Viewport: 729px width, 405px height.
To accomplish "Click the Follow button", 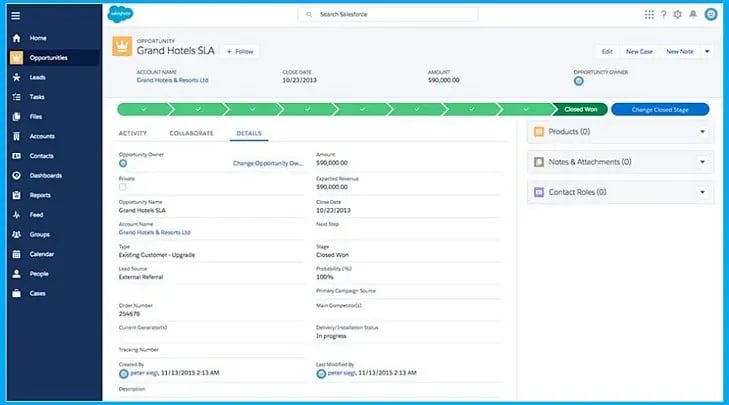I will click(240, 52).
